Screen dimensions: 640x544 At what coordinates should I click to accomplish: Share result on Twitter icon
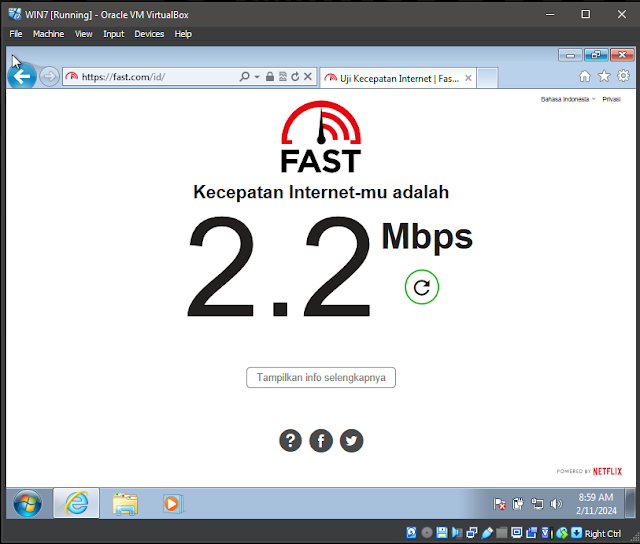coord(351,441)
